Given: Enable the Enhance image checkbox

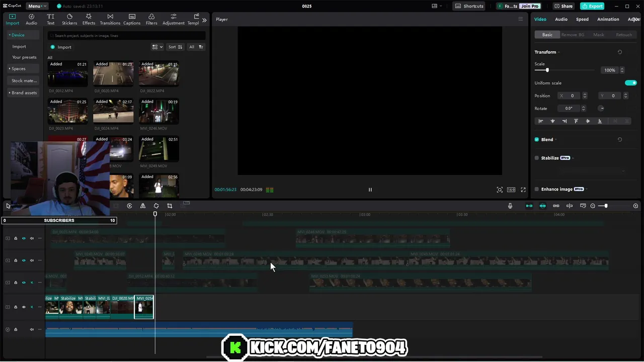Looking at the screenshot, I should 536,189.
